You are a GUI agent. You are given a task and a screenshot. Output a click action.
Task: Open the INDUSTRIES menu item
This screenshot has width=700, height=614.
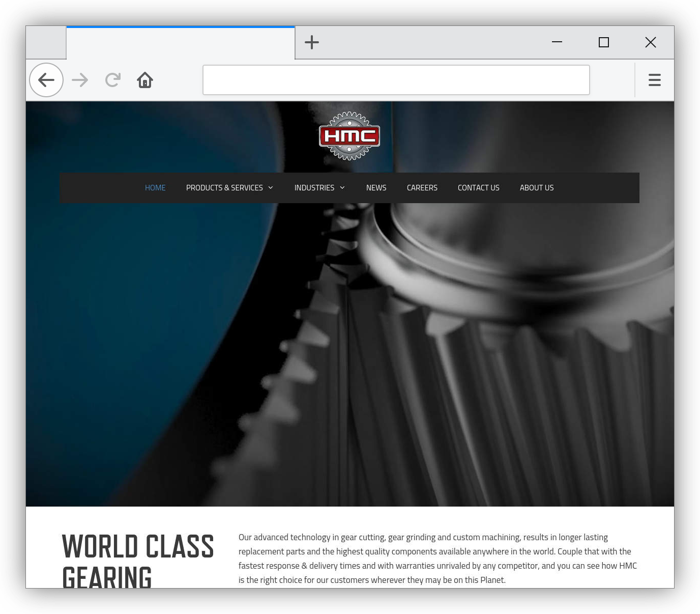(314, 188)
